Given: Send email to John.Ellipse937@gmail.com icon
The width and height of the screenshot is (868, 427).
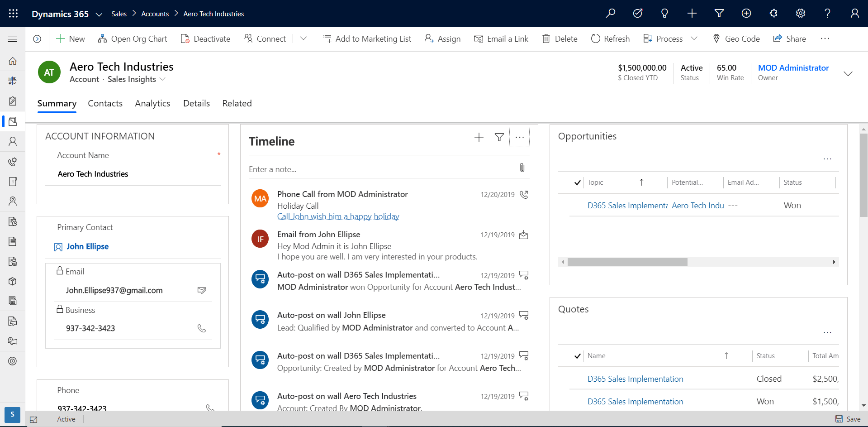Looking at the screenshot, I should pos(202,290).
